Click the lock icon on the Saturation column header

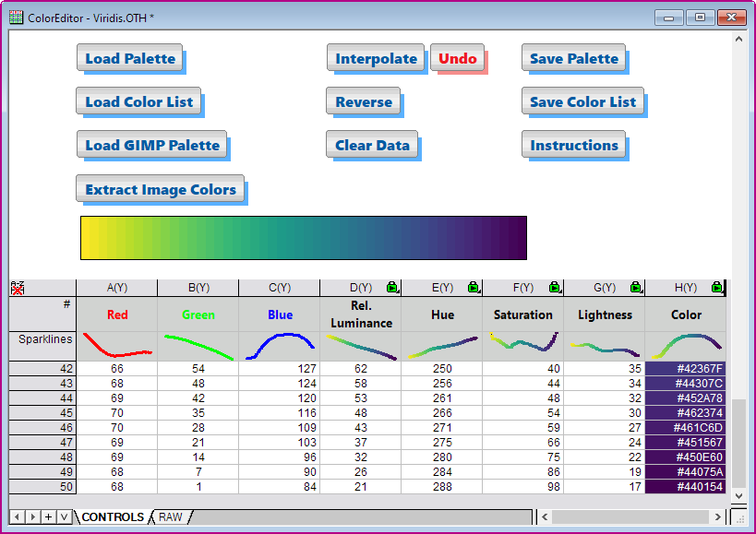(555, 287)
